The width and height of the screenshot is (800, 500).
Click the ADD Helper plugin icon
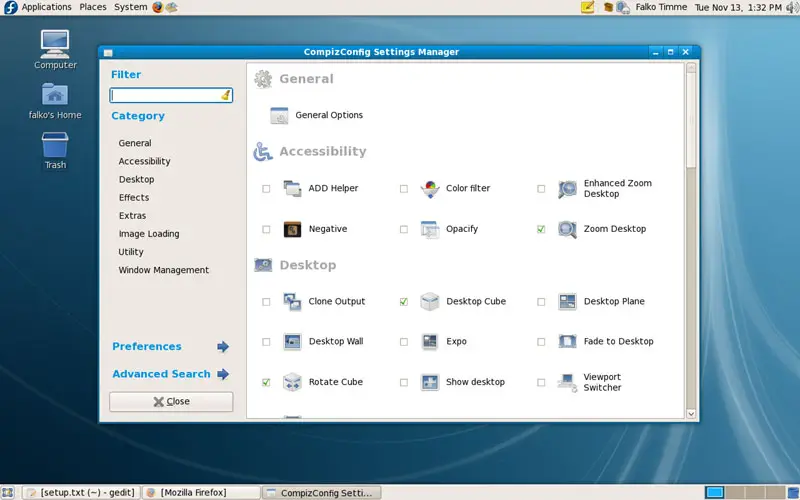(292, 188)
